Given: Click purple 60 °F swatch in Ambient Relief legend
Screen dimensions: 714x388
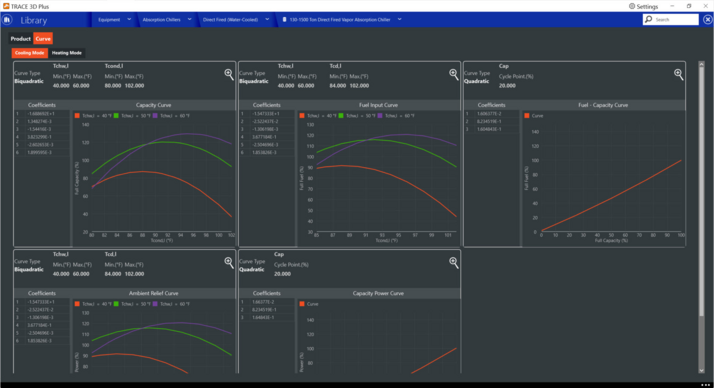Looking at the screenshot, I should pyautogui.click(x=155, y=304).
